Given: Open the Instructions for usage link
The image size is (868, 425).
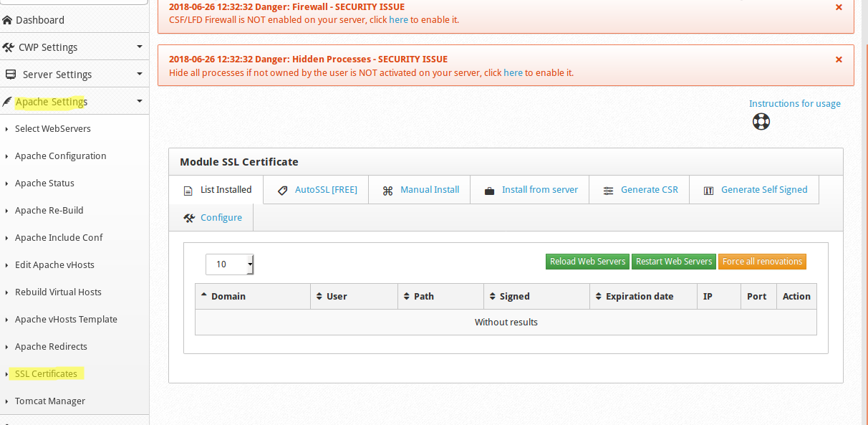Looking at the screenshot, I should pyautogui.click(x=795, y=104).
